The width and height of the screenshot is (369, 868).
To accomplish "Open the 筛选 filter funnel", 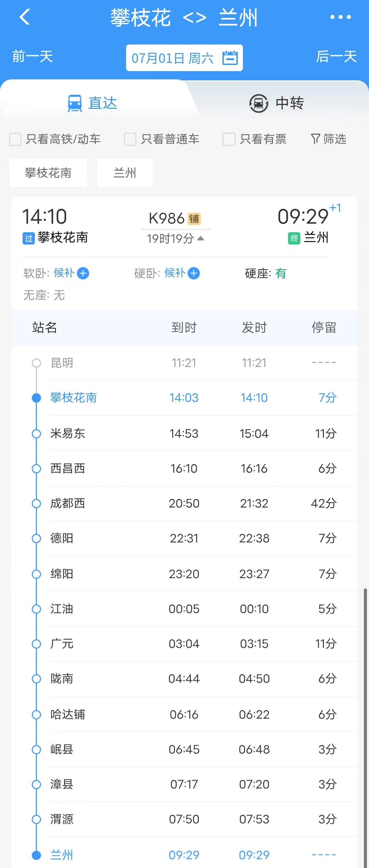I will [328, 139].
